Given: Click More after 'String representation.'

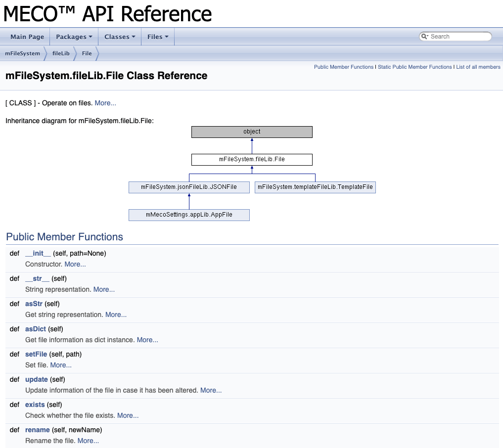Looking at the screenshot, I should [104, 290].
